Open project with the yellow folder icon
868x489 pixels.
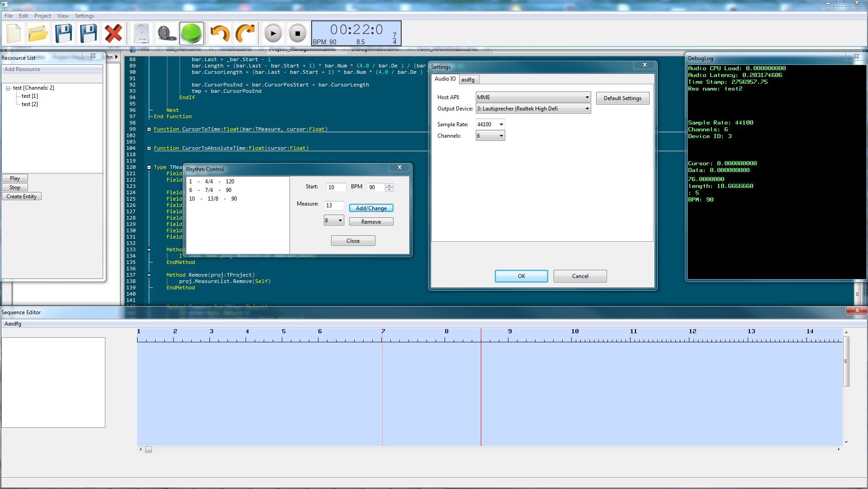click(x=38, y=34)
